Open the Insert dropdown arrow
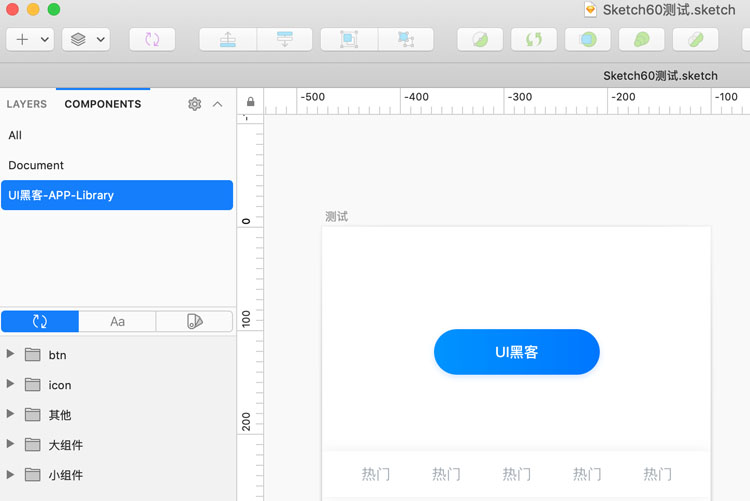The width and height of the screenshot is (750, 501). pyautogui.click(x=44, y=39)
